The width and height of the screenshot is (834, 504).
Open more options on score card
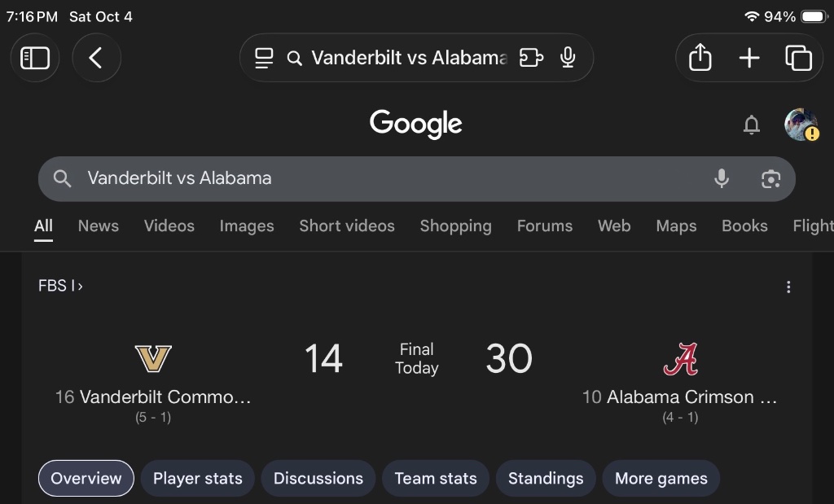[x=788, y=287]
